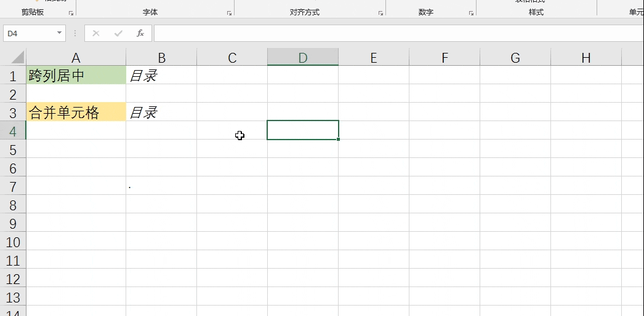Select column D header
The image size is (644, 316).
303,58
